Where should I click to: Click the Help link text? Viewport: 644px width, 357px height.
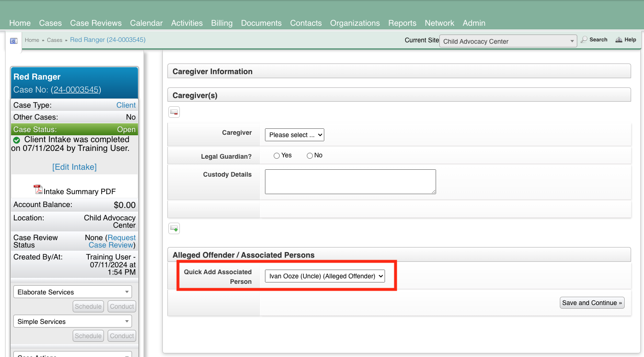click(630, 40)
